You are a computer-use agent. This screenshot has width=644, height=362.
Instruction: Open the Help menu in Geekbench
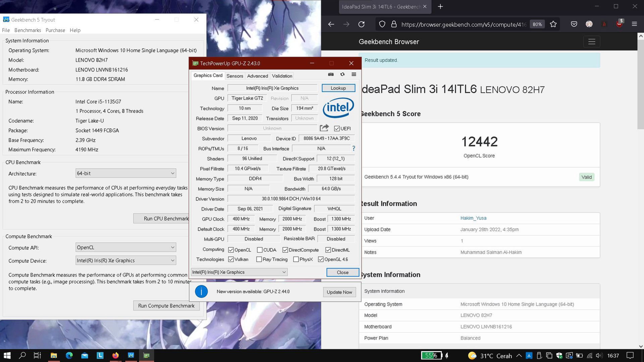tap(75, 30)
